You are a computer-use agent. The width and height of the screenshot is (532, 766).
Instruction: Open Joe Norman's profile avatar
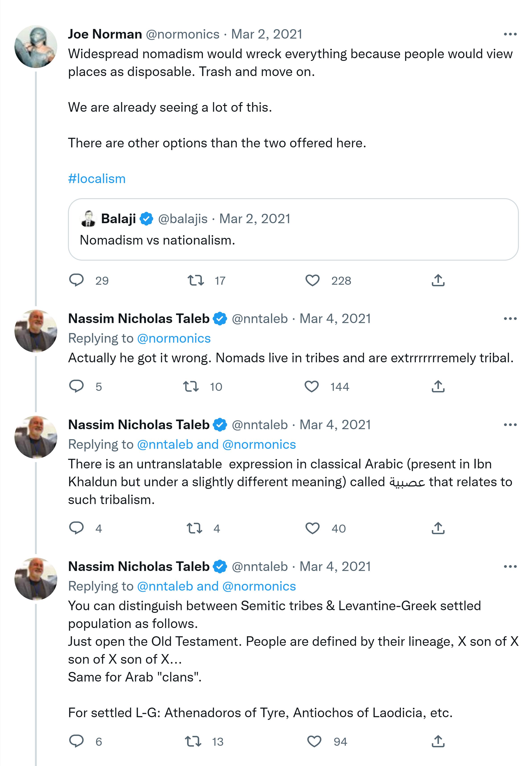(x=36, y=47)
